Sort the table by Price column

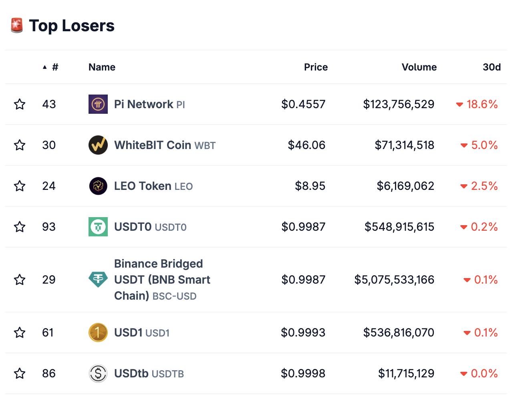(x=316, y=67)
